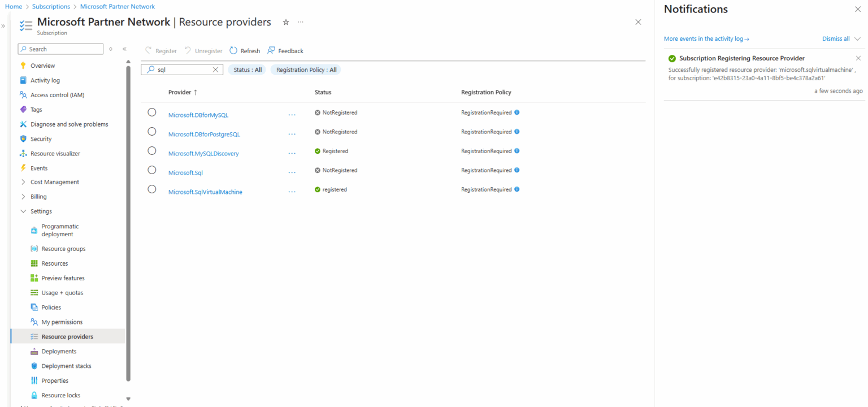Click the star icon to favorite this subscription

click(x=285, y=22)
